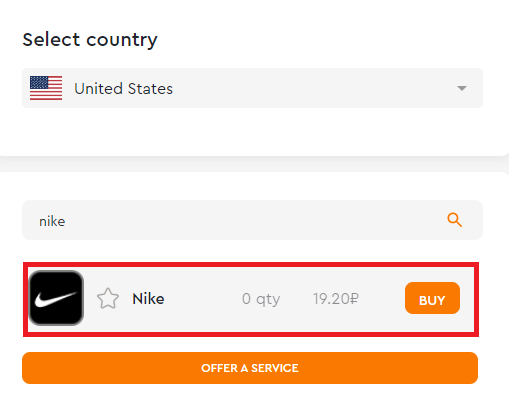The height and width of the screenshot is (419, 509).
Task: Click the United States flag icon
Action: 46,88
